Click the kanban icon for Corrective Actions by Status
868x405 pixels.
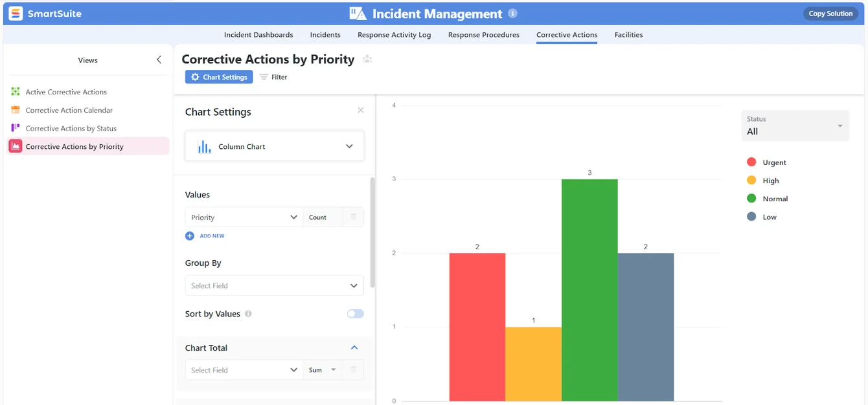click(x=16, y=128)
